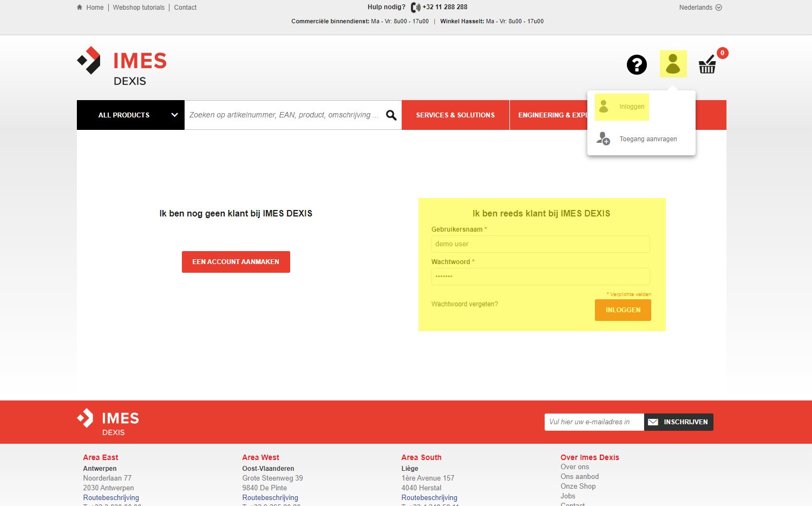Image resolution: width=812 pixels, height=506 pixels.
Task: Click the Area East heading
Action: pyautogui.click(x=101, y=457)
